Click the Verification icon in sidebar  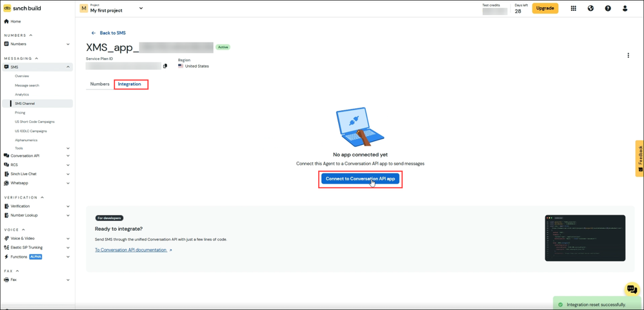(6, 206)
